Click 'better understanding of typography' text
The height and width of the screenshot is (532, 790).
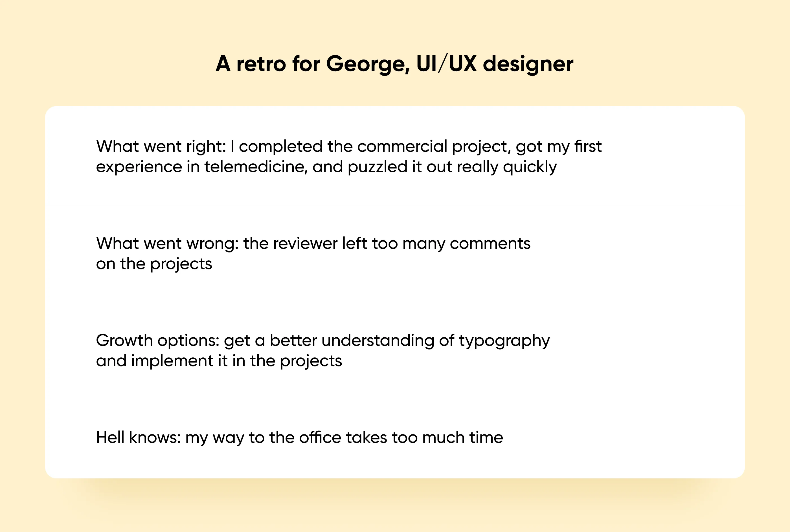click(x=410, y=341)
